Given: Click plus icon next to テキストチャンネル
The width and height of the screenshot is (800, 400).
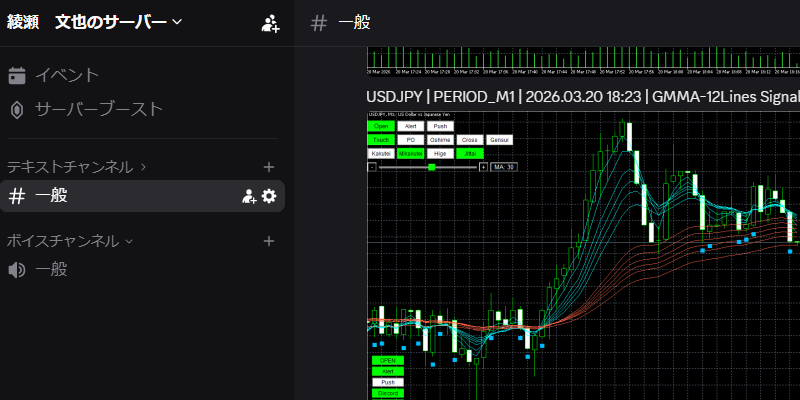Looking at the screenshot, I should (268, 167).
